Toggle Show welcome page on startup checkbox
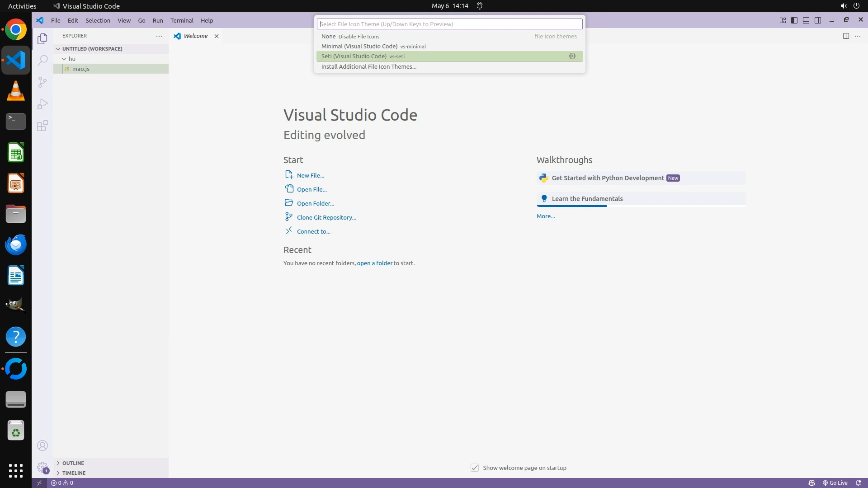This screenshot has height=488, width=868. [474, 468]
